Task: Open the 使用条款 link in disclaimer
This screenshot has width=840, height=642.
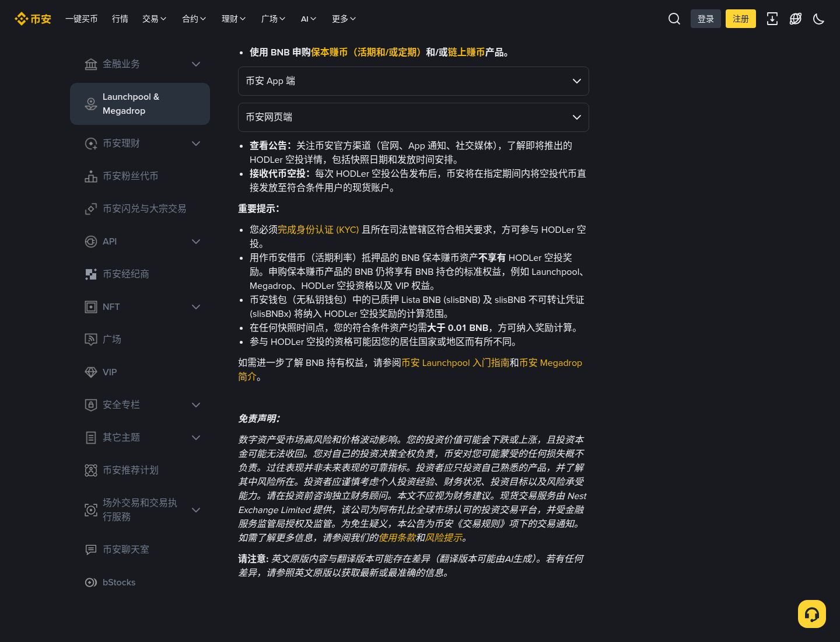Action: [397, 538]
